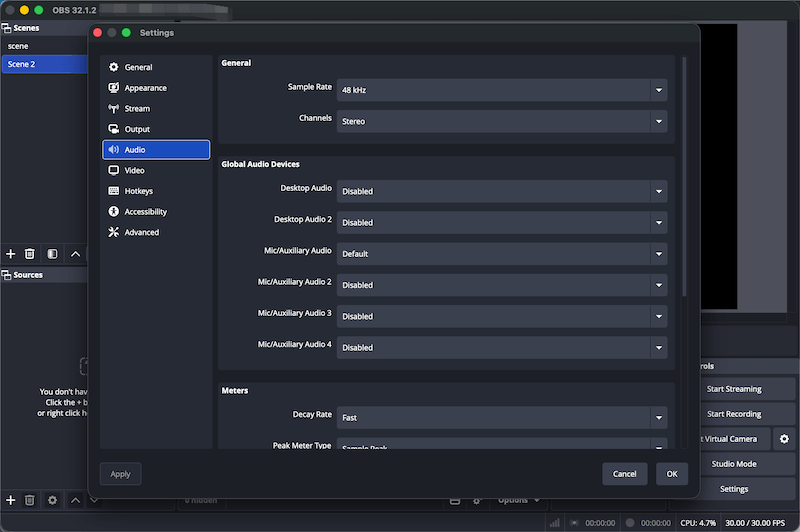Click the Hotkeys keyboard icon in sidebar
This screenshot has height=532, width=800.
114,191
